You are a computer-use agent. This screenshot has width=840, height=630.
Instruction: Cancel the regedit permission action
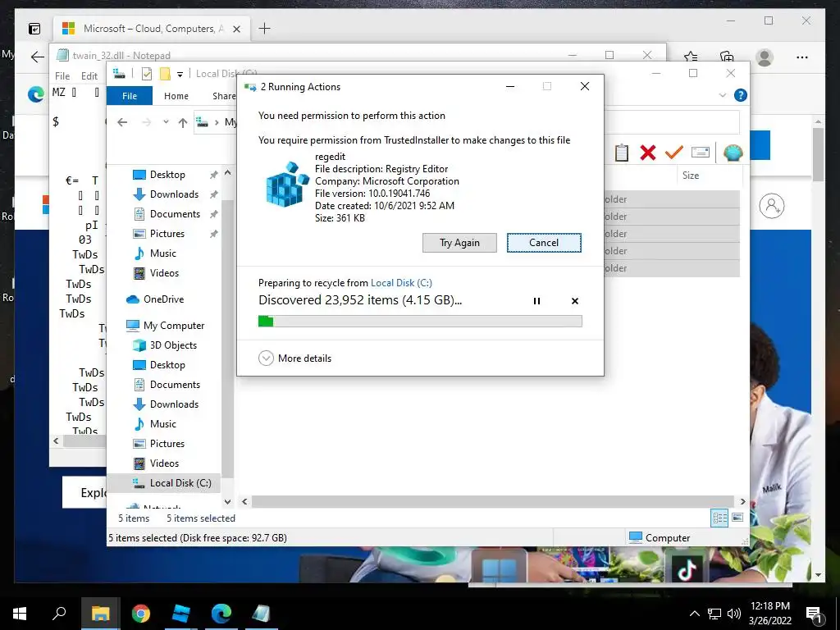tap(544, 243)
